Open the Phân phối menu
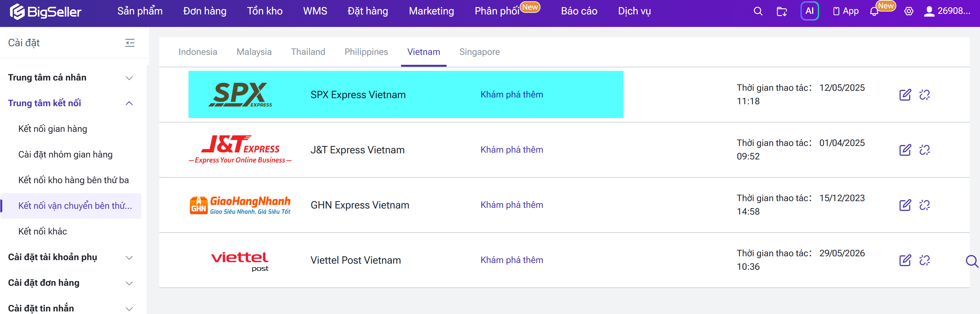The image size is (980, 314). [497, 11]
